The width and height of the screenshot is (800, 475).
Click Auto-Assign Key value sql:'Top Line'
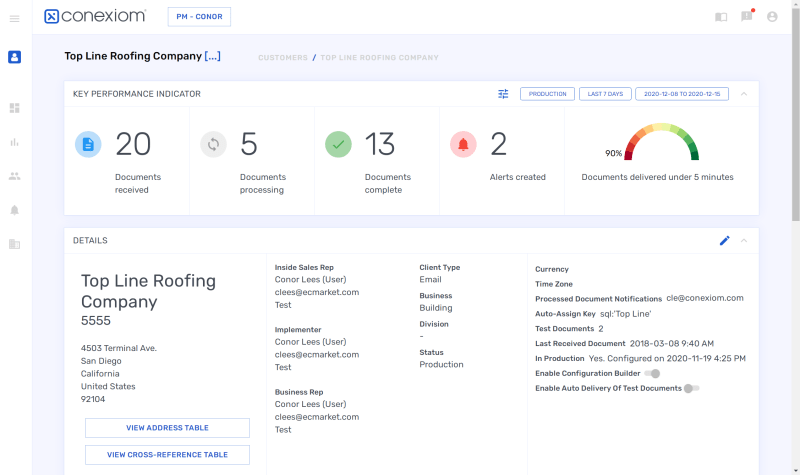tap(626, 314)
